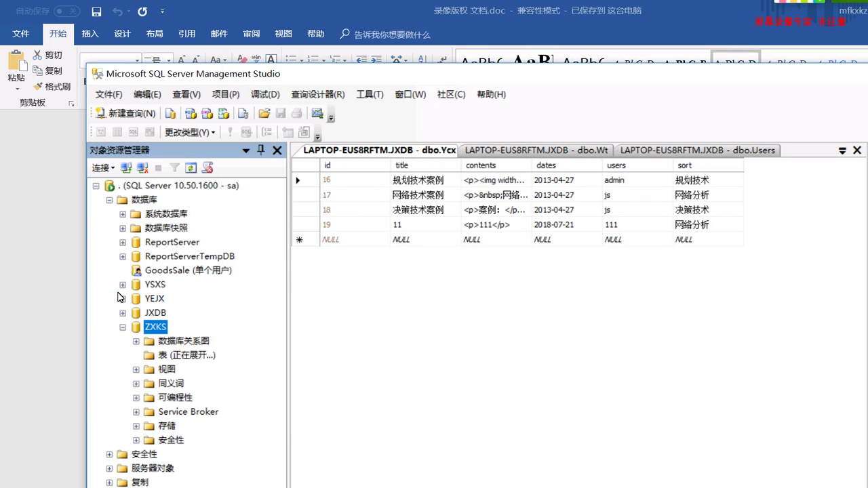Open the Word 审阅 ribbon tab
Image resolution: width=868 pixels, height=488 pixels.
coord(252,34)
